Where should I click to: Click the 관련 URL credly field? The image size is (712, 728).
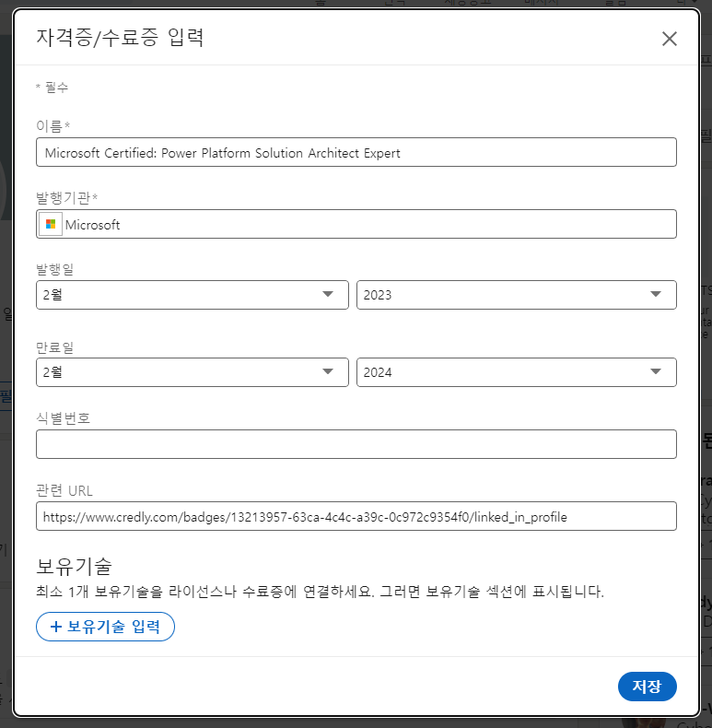coord(356,516)
